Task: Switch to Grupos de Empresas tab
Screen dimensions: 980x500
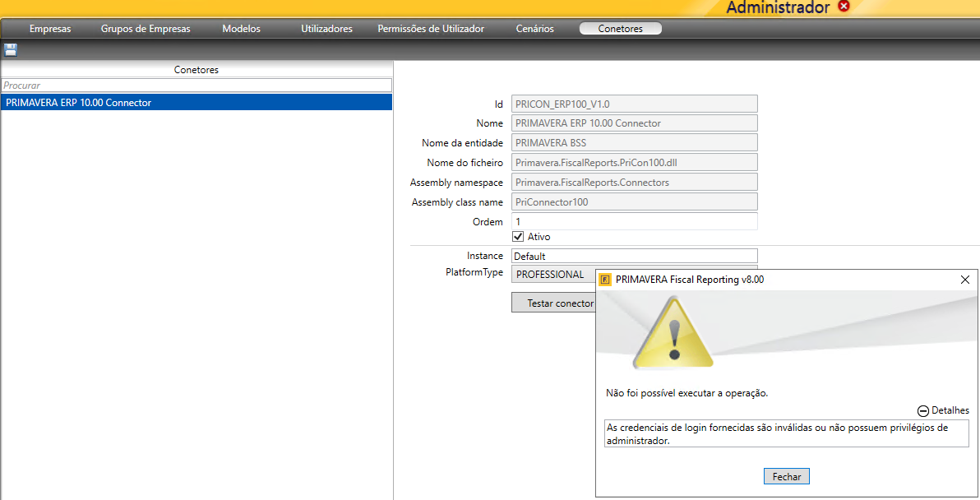Action: [x=146, y=29]
